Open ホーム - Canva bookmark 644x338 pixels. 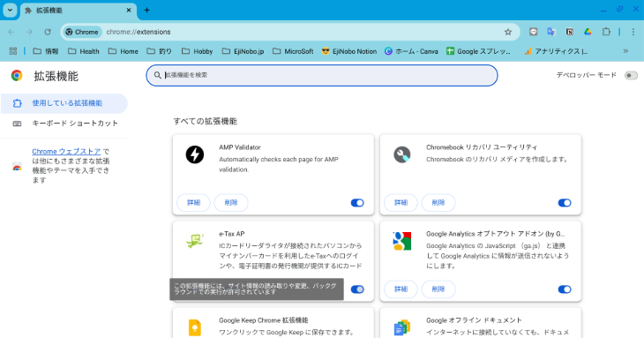(411, 51)
